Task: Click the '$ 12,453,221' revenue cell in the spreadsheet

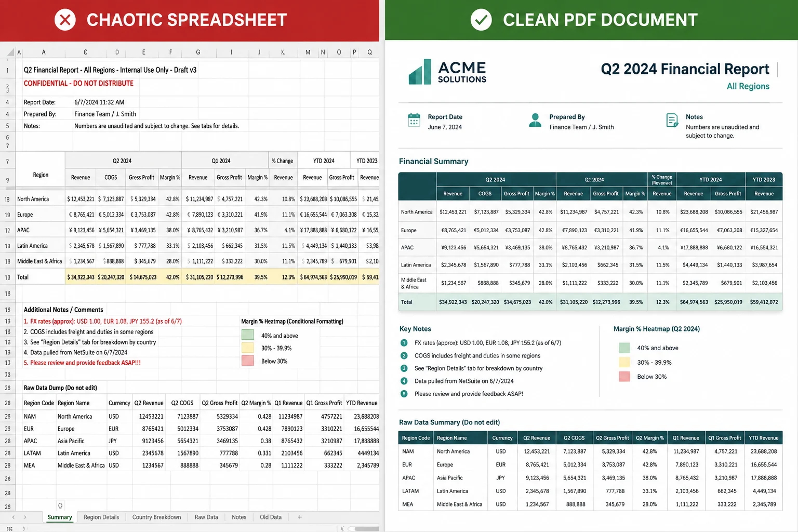Action: (x=81, y=199)
